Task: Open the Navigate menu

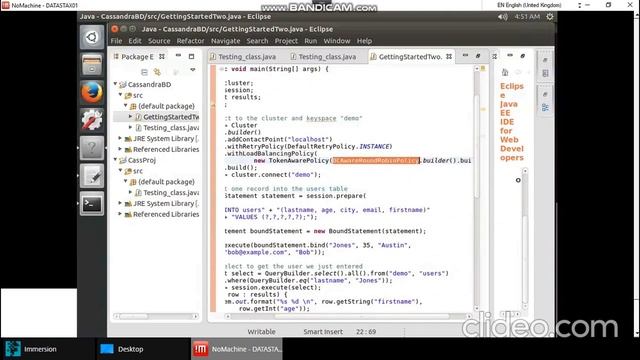Action: (225, 41)
